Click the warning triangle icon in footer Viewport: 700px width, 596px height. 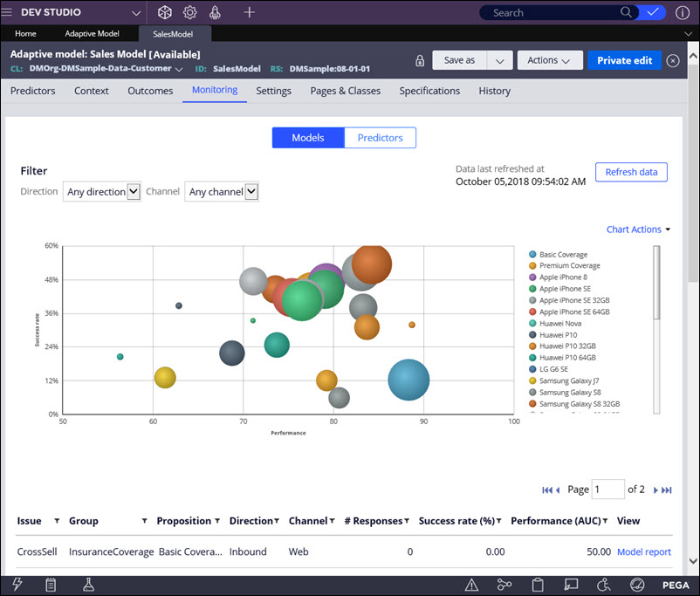point(471,585)
